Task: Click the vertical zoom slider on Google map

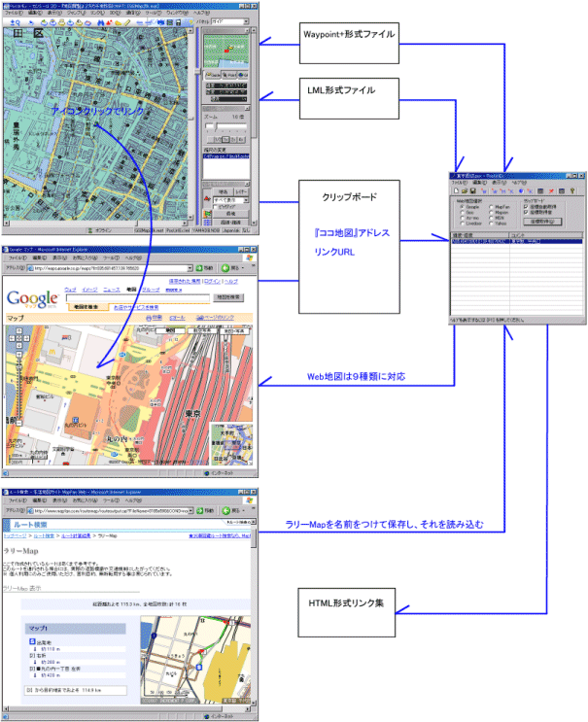Action: click(x=18, y=387)
